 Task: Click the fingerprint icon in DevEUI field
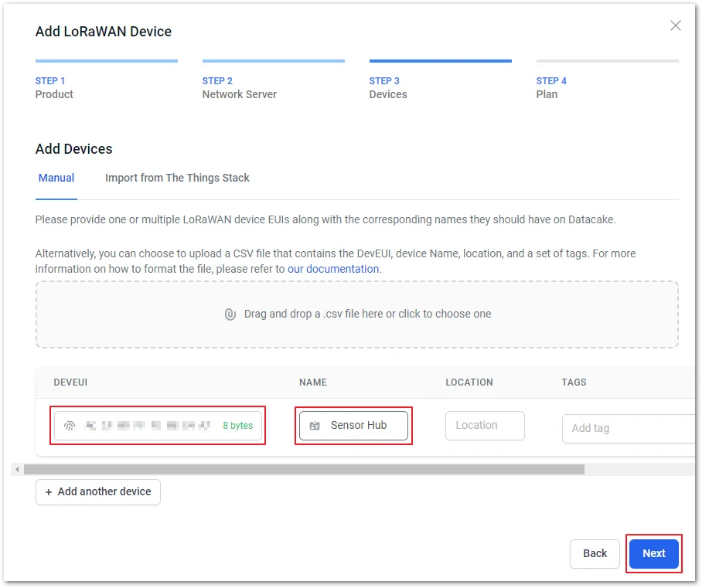pyautogui.click(x=70, y=426)
